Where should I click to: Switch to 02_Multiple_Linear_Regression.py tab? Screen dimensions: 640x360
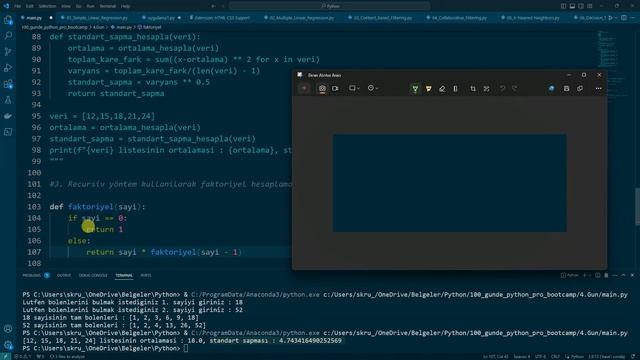[x=301, y=18]
